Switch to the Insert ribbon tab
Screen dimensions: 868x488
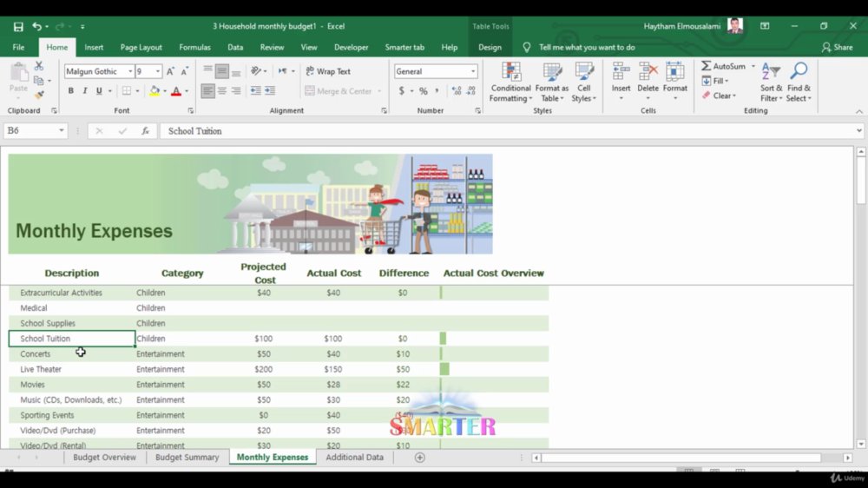coord(94,48)
